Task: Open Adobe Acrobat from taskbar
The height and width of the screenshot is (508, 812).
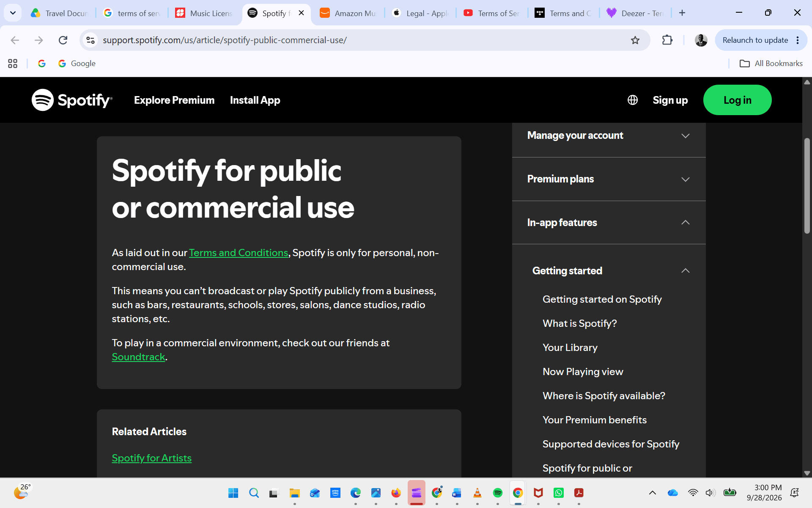Action: point(579,493)
